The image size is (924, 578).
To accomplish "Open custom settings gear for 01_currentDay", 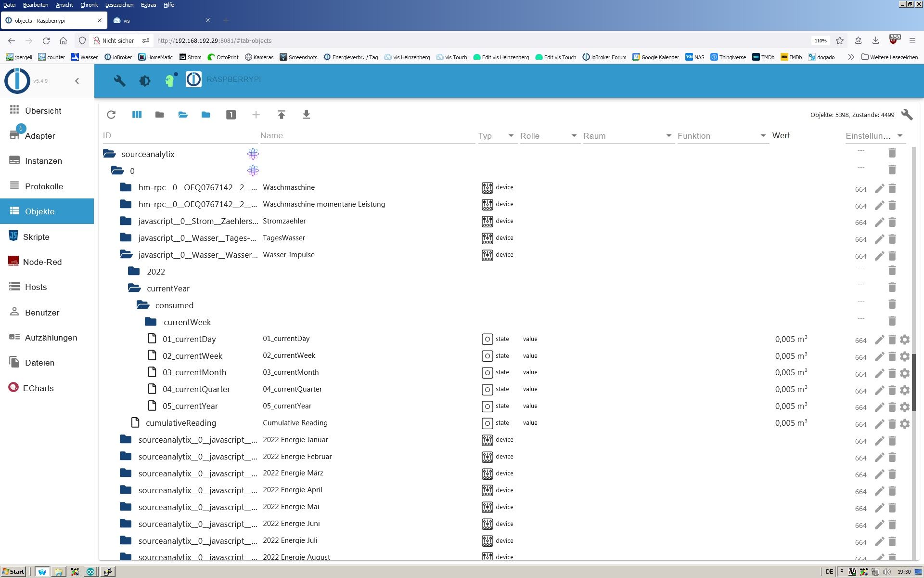I will click(x=905, y=340).
